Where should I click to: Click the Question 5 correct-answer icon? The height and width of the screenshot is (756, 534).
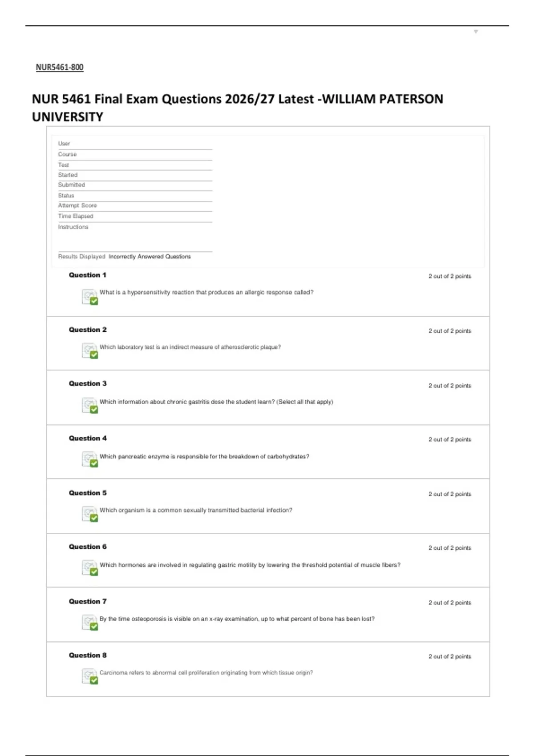(89, 514)
